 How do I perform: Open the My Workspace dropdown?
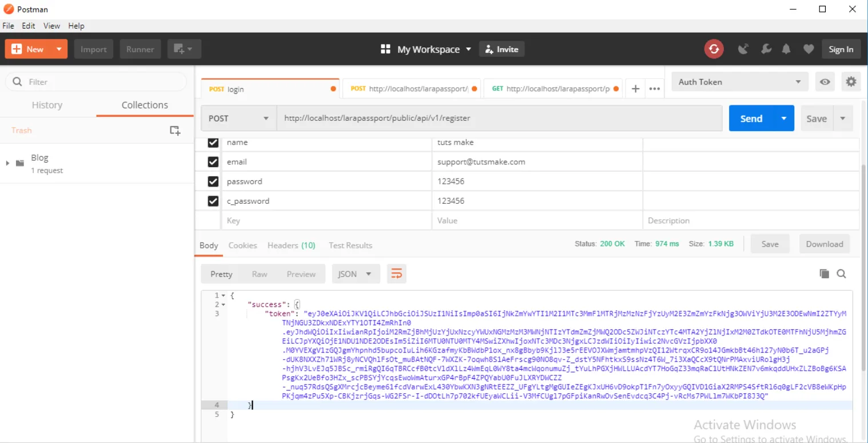point(434,49)
